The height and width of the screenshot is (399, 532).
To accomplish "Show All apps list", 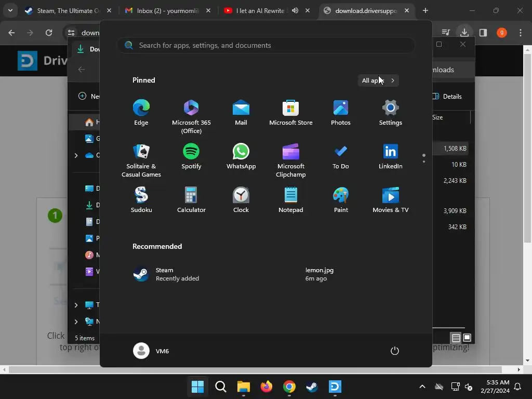I will 378,81.
